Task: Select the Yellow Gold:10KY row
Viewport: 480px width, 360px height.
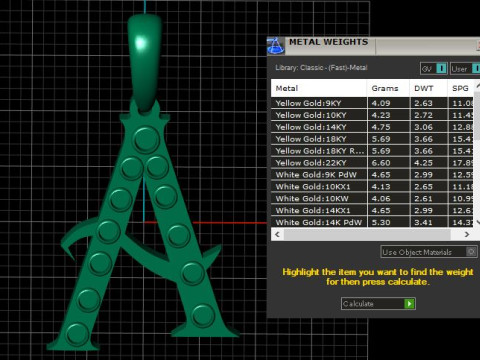Action: click(372, 115)
